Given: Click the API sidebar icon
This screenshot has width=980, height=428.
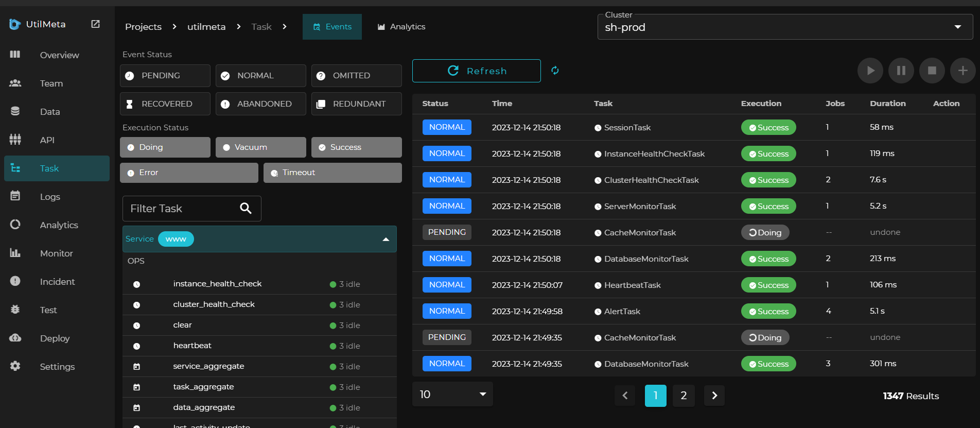Looking at the screenshot, I should coord(15,139).
